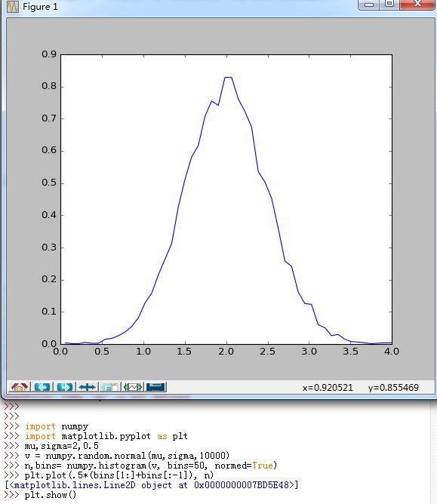Image resolution: width=437 pixels, height=504 pixels.
Task: Click the numpy.random.normal line
Action: [x=127, y=456]
